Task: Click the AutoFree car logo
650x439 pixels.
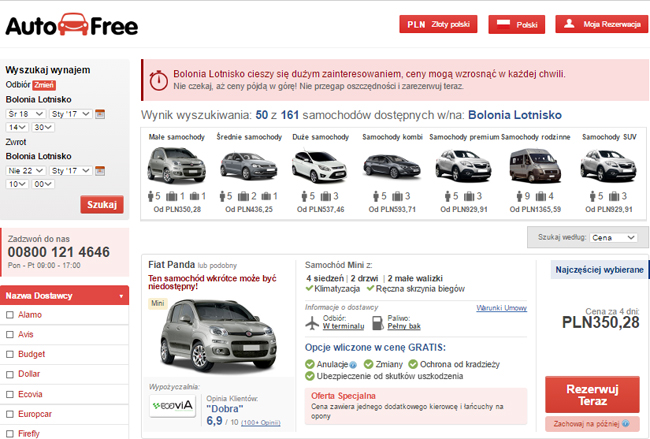Action: coord(72,25)
